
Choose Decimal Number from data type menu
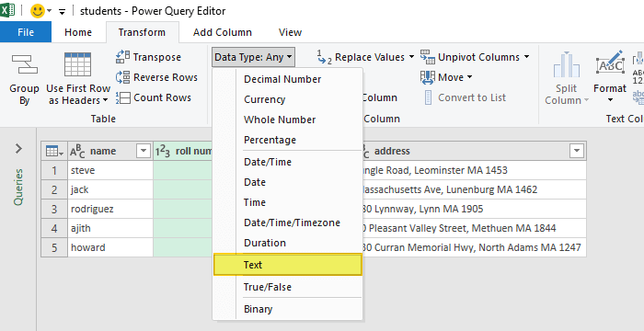287,79
